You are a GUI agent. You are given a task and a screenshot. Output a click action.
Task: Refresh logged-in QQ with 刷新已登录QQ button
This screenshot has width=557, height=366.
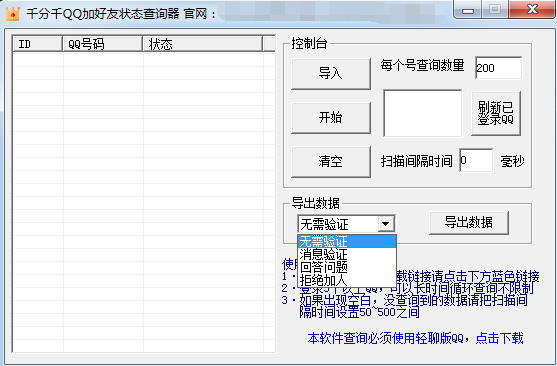coord(496,113)
